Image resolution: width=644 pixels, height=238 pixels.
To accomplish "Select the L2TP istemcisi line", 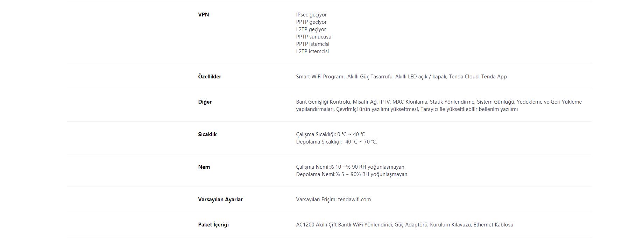I will tap(312, 51).
